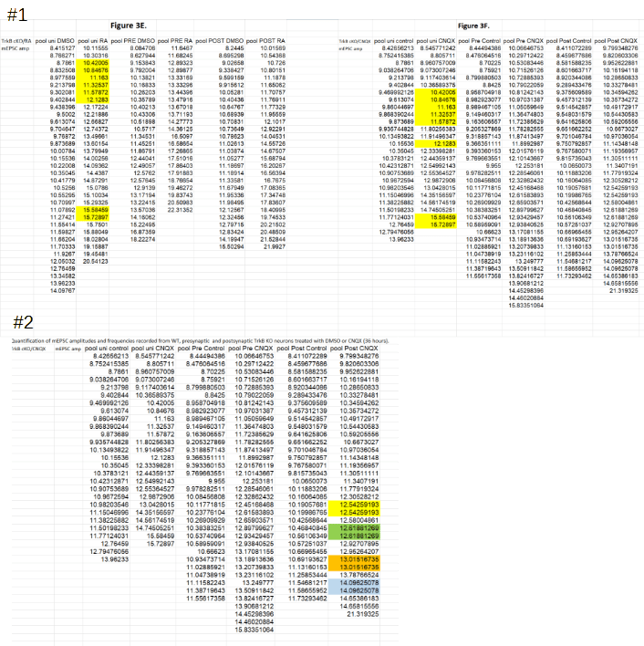Click value 22.31352 in pool PRE RA column
Screen dimensions: 644x646
(x=181, y=210)
